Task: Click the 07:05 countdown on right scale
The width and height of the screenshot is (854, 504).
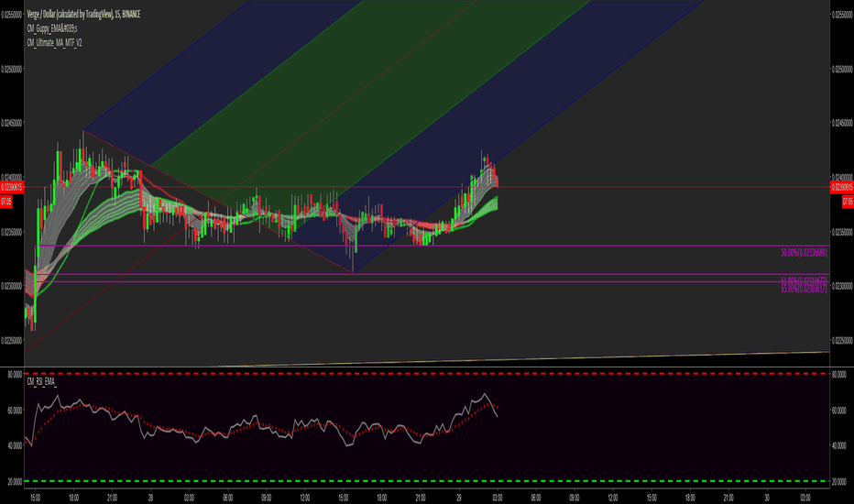Action: click(x=848, y=203)
